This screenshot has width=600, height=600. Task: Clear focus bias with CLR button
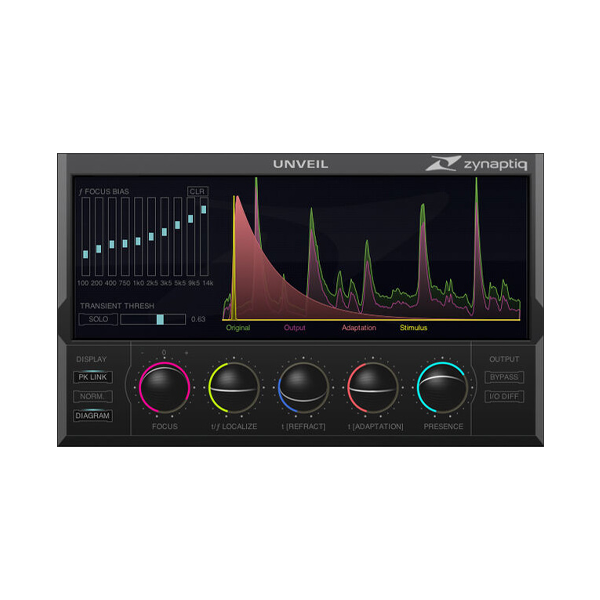pyautogui.click(x=197, y=191)
